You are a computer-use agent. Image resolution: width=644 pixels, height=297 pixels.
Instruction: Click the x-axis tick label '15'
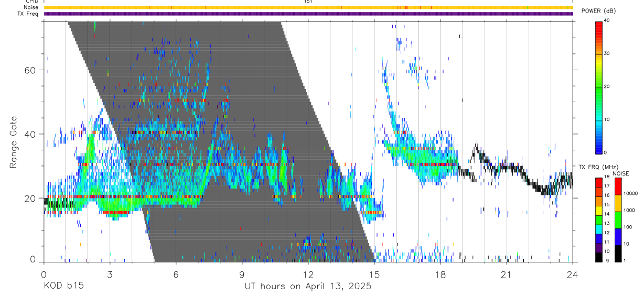pos(374,274)
